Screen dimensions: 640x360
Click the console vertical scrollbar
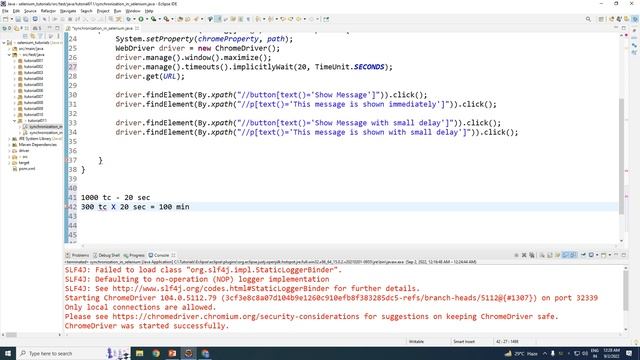[x=625, y=290]
